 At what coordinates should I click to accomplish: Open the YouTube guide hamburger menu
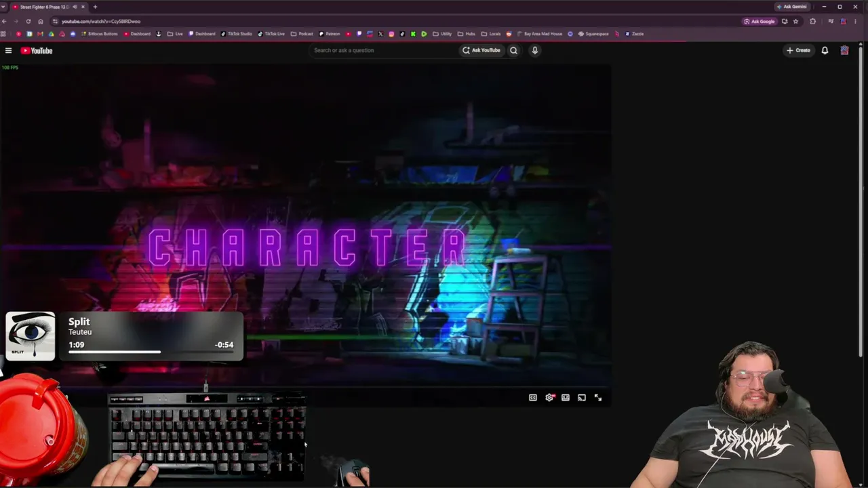8,50
